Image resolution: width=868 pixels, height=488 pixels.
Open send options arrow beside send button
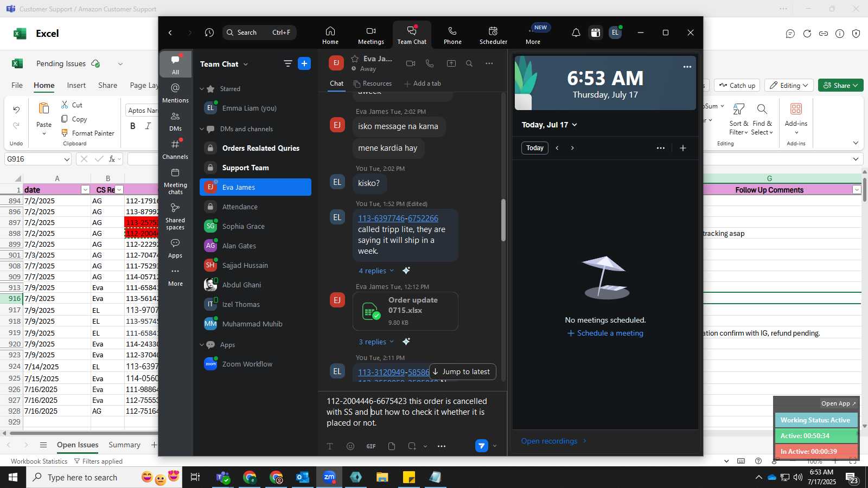point(494,446)
